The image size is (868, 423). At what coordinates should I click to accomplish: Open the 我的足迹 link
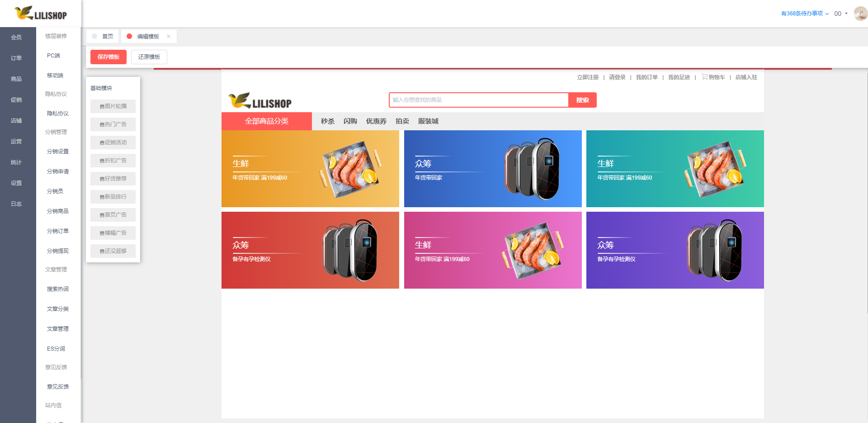(x=679, y=77)
